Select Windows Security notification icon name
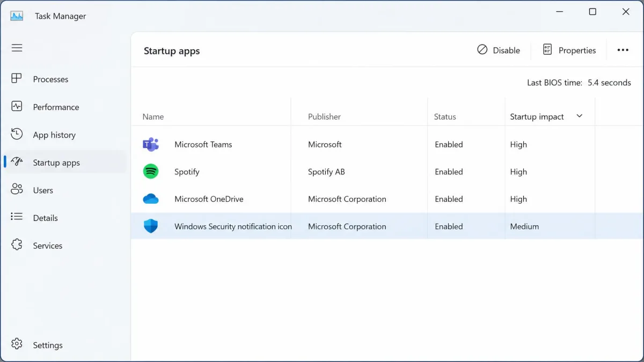 [233, 226]
